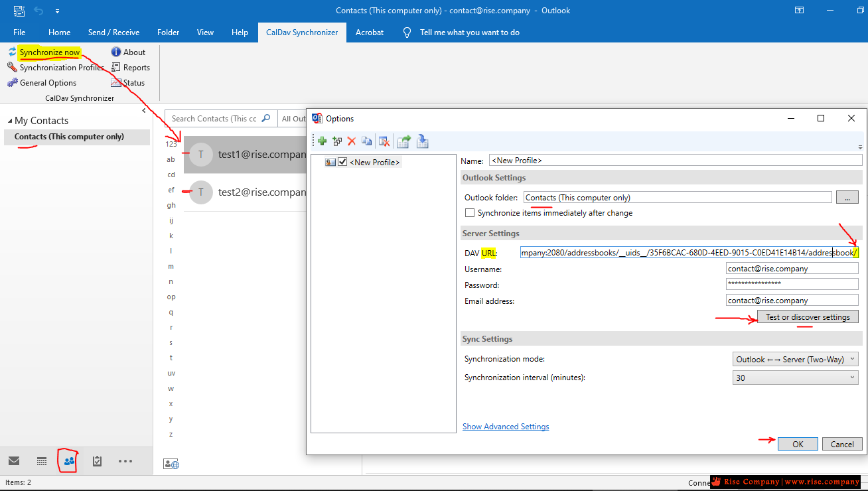
Task: Open synchronization Reports
Action: pyautogui.click(x=130, y=68)
